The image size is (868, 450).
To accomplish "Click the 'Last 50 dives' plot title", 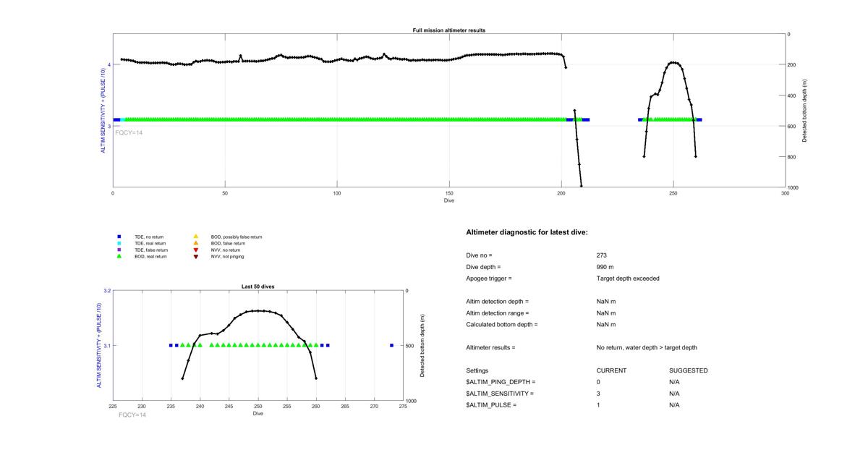I will pos(258,286).
